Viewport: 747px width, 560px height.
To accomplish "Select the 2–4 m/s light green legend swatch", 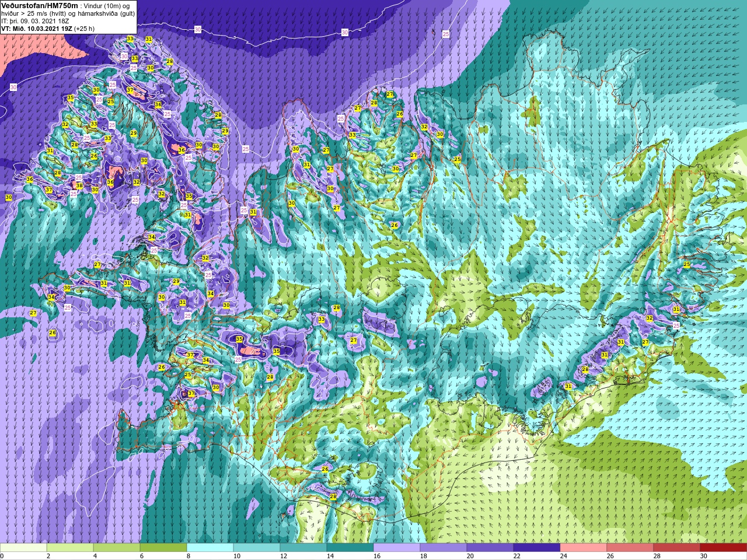I will 70,548.
